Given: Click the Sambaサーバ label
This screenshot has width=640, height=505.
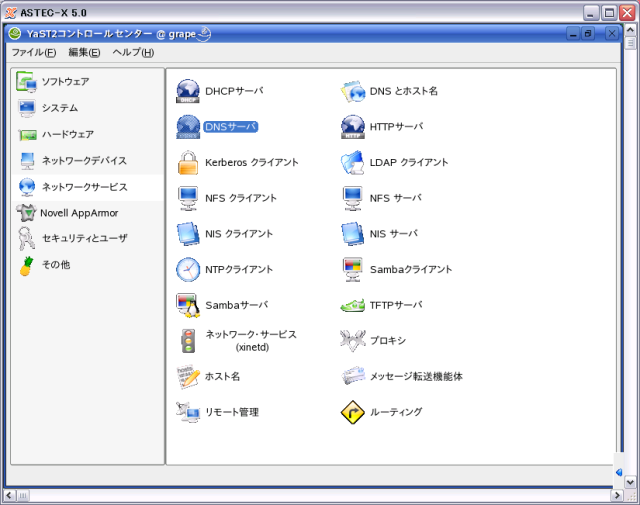Looking at the screenshot, I should [x=237, y=305].
